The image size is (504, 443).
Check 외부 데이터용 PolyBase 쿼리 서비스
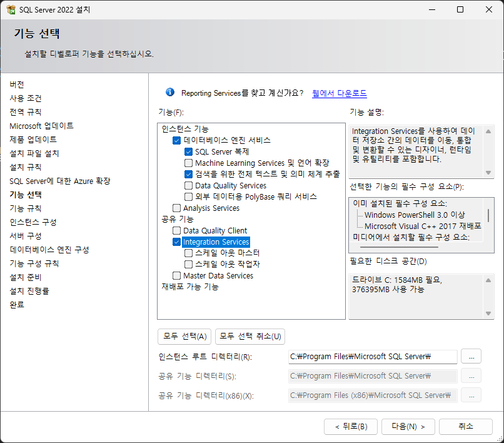(188, 197)
